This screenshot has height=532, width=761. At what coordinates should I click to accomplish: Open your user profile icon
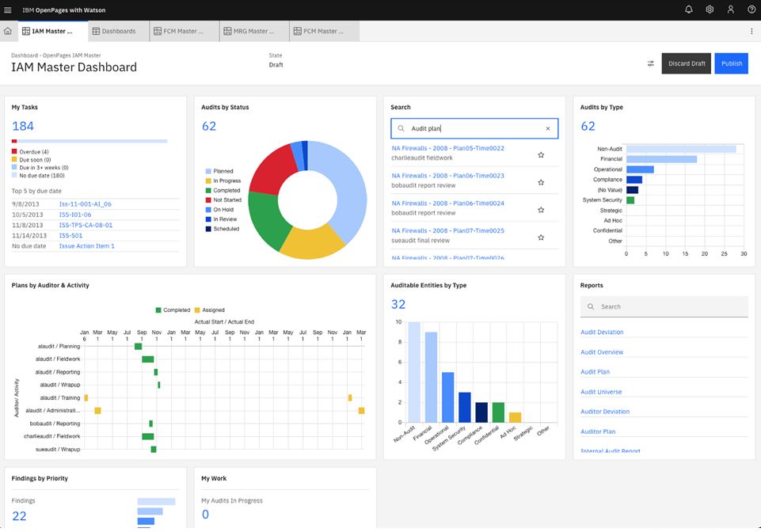[730, 9]
